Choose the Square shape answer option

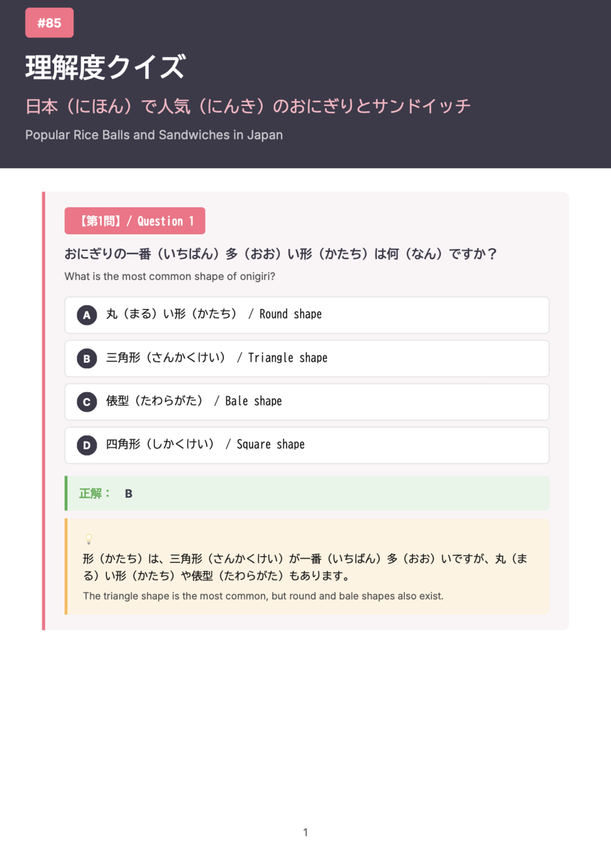[307, 445]
